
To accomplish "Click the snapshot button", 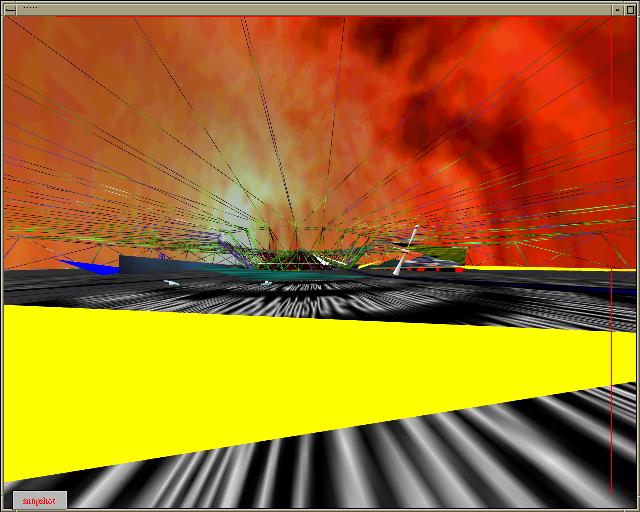I will (x=40, y=500).
